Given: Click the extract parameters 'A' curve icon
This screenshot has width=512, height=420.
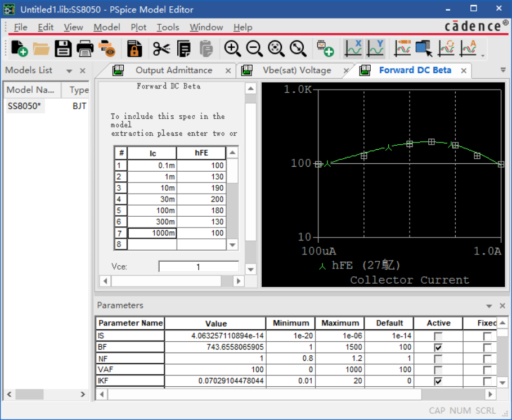Looking at the screenshot, I should pyautogui.click(x=468, y=49).
